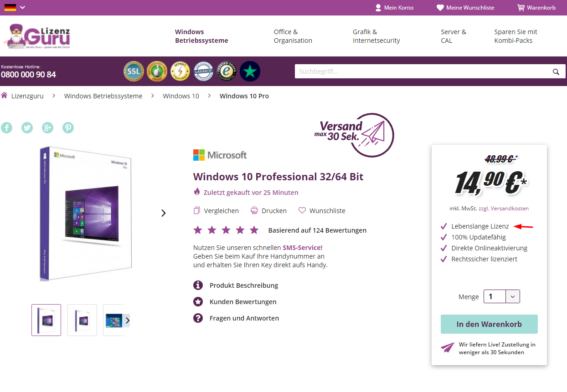Image resolution: width=567 pixels, height=392 pixels.
Task: Click the hotline number 0800 000 90 84
Action: pos(28,75)
